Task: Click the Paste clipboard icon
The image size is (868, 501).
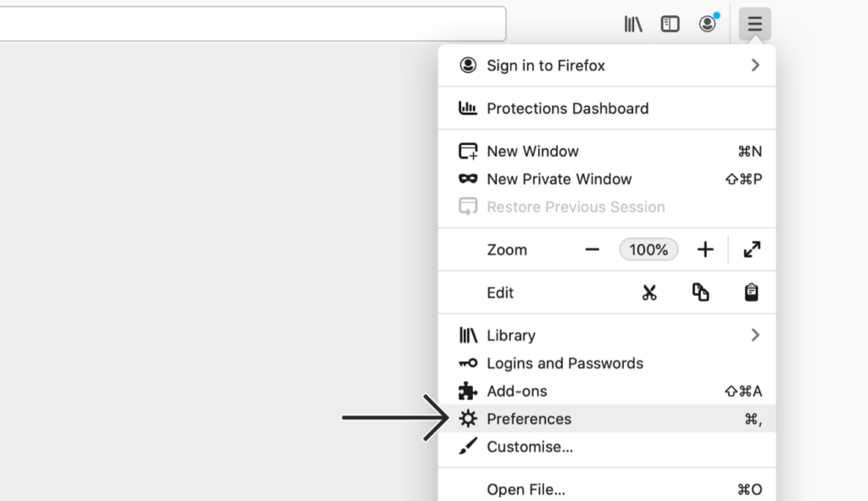Action: click(x=751, y=292)
